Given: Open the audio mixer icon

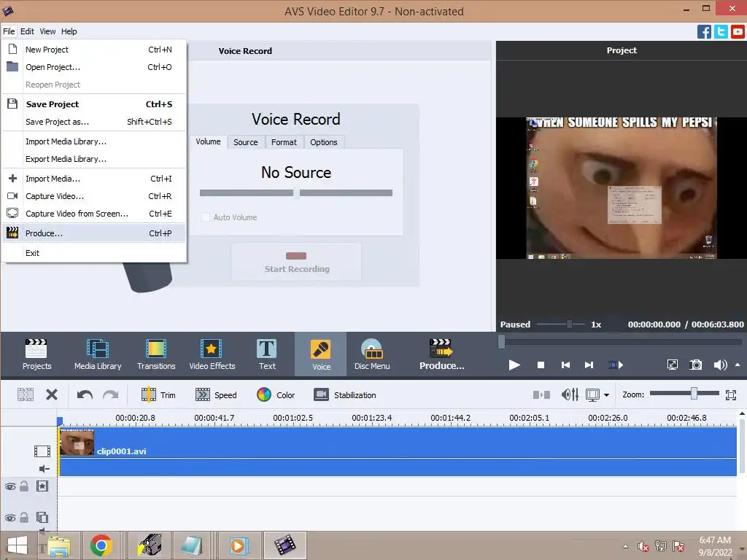Looking at the screenshot, I should (x=570, y=394).
